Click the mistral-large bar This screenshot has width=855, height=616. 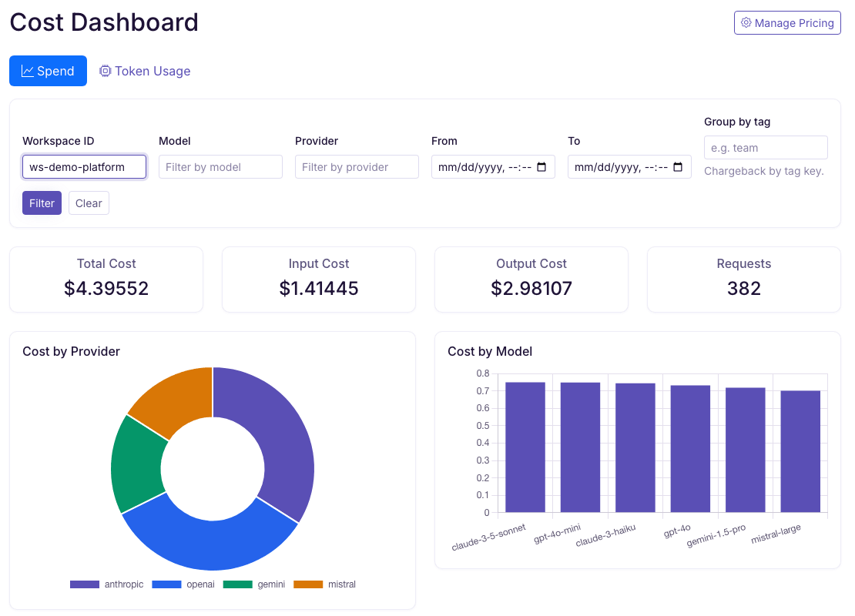coord(800,451)
